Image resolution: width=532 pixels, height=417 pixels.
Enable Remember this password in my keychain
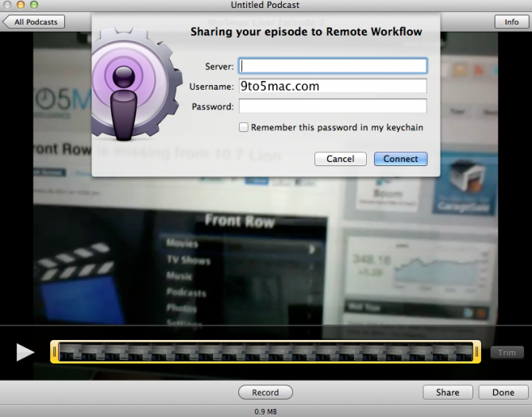244,127
